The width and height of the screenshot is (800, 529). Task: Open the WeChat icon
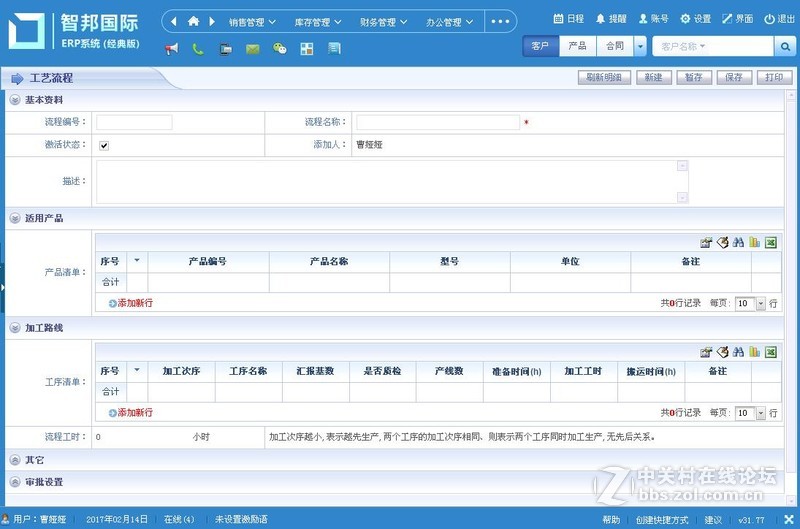tap(280, 49)
